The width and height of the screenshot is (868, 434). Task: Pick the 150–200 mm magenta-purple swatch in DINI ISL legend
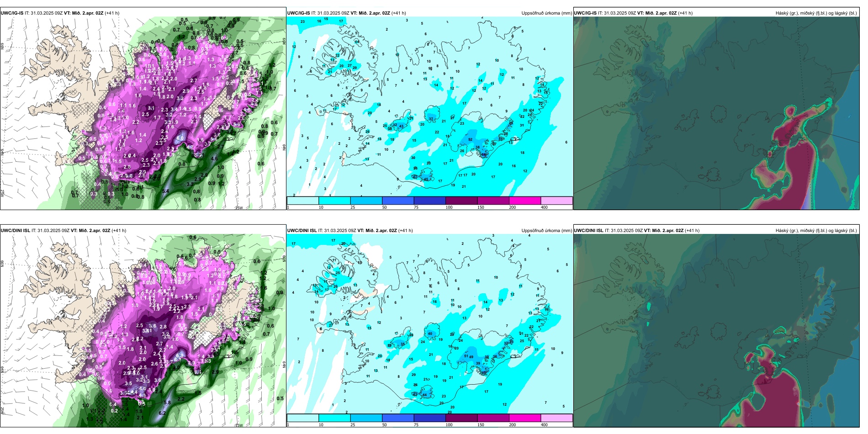[x=493, y=418]
